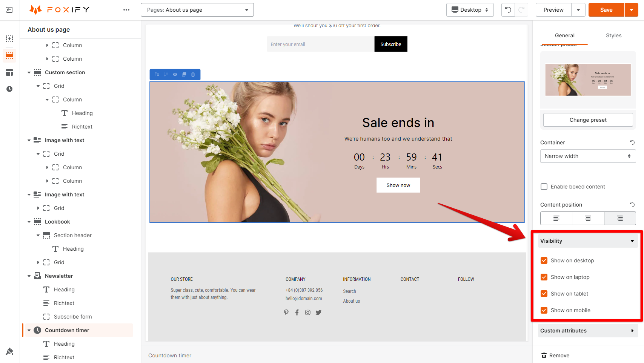Duplicate the countdown section
Screen dimensions: 644x363
184,75
